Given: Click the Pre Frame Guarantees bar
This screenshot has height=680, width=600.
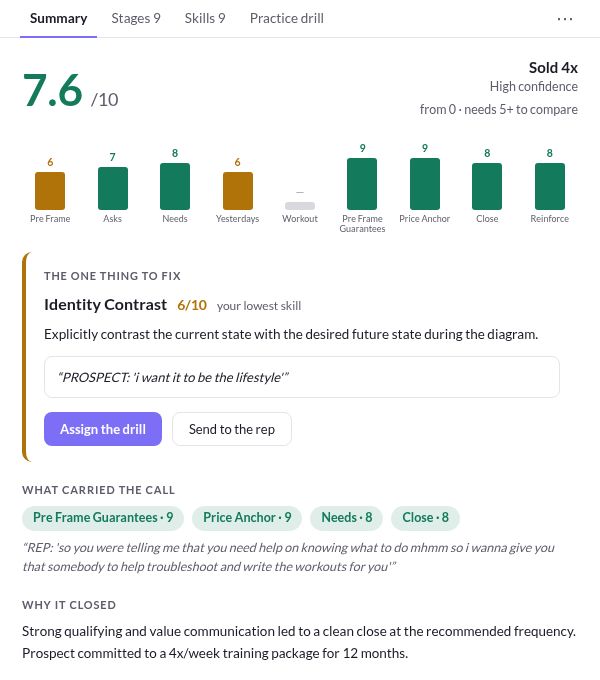Looking at the screenshot, I should click(362, 184).
